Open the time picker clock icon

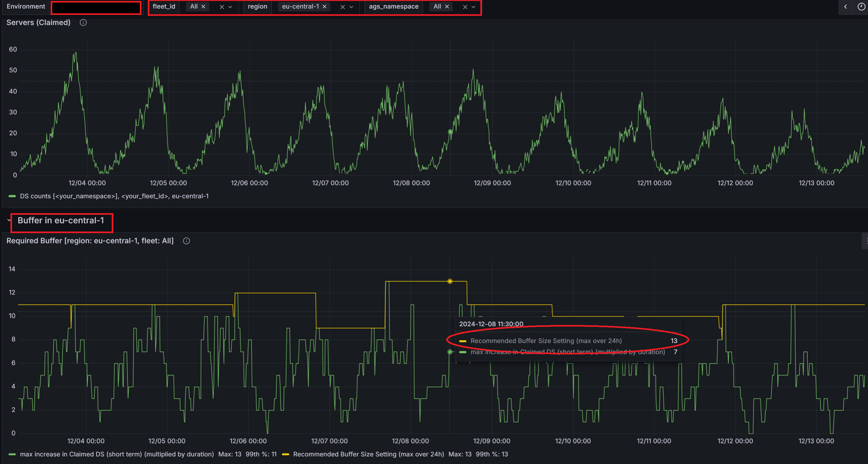pos(861,7)
